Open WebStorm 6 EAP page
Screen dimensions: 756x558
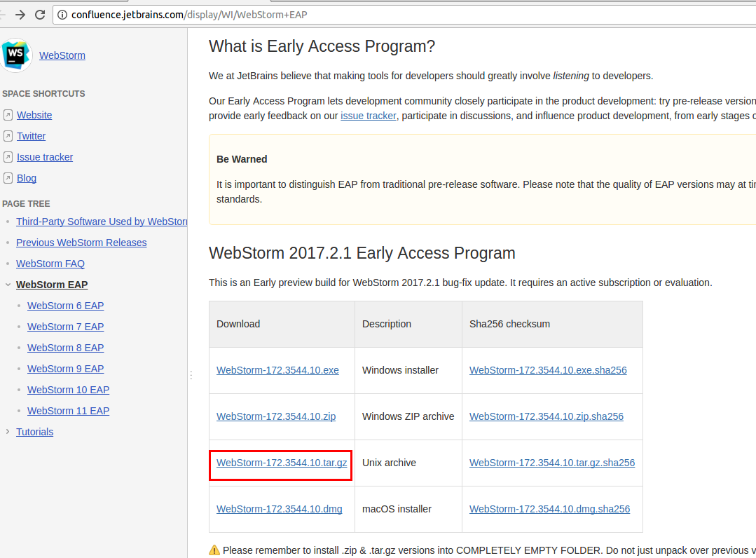66,306
